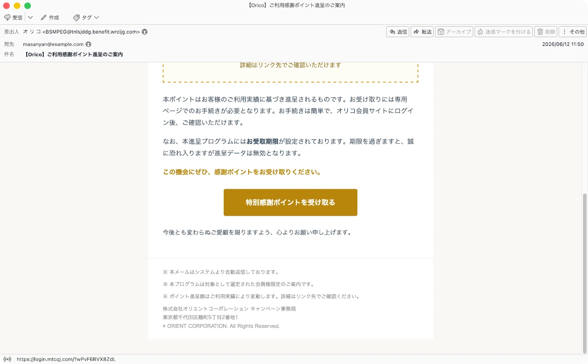Click 株式会社オリエントコーポレーション キャンペーン事務局 text
This screenshot has width=588, height=364.
(x=229, y=308)
